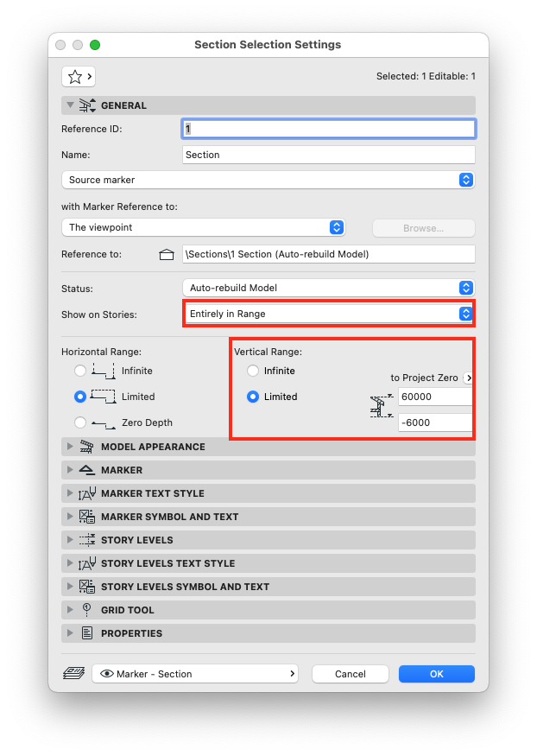Expand MARKER SYMBOL AND TEXT triangle
The width and height of the screenshot is (537, 756).
coord(70,517)
